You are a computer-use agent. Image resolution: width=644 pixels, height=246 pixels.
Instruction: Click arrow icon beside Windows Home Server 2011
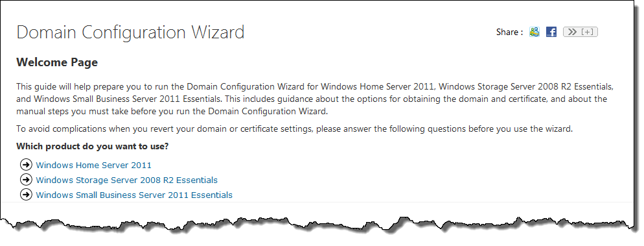26,165
